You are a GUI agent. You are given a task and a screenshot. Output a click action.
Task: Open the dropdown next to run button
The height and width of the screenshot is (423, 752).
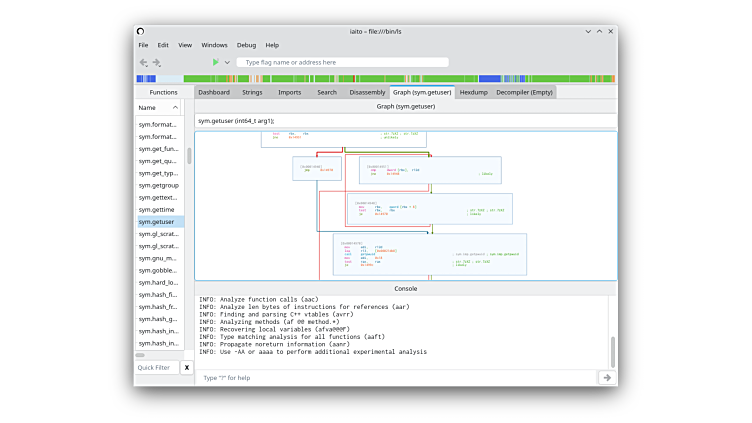click(227, 62)
